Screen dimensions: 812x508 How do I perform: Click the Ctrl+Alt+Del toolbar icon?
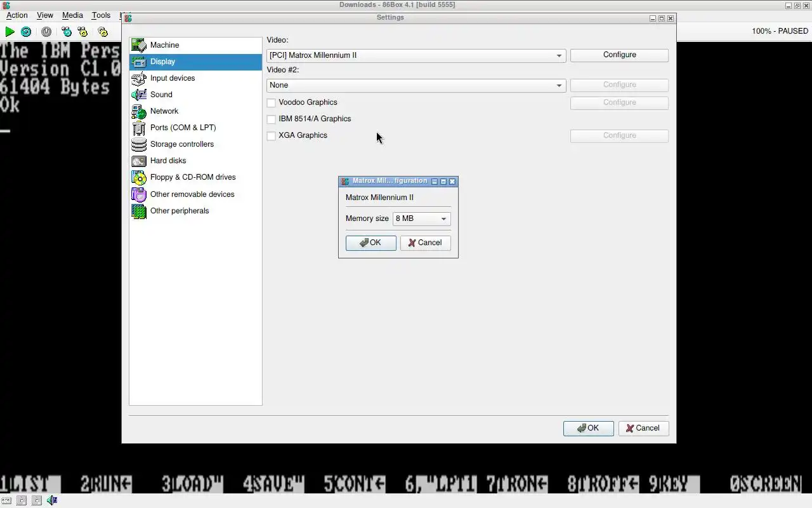pos(67,32)
